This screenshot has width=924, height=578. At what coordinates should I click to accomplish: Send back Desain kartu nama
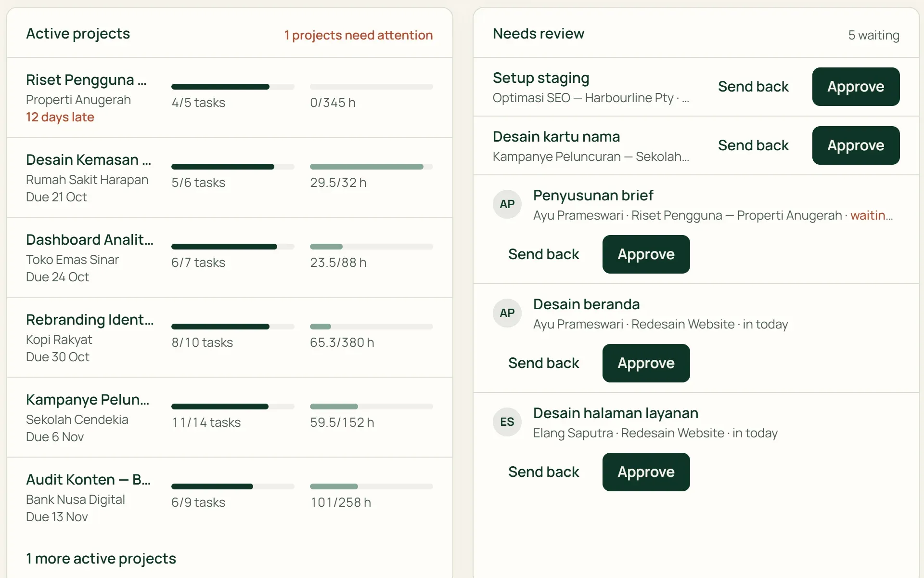(753, 145)
